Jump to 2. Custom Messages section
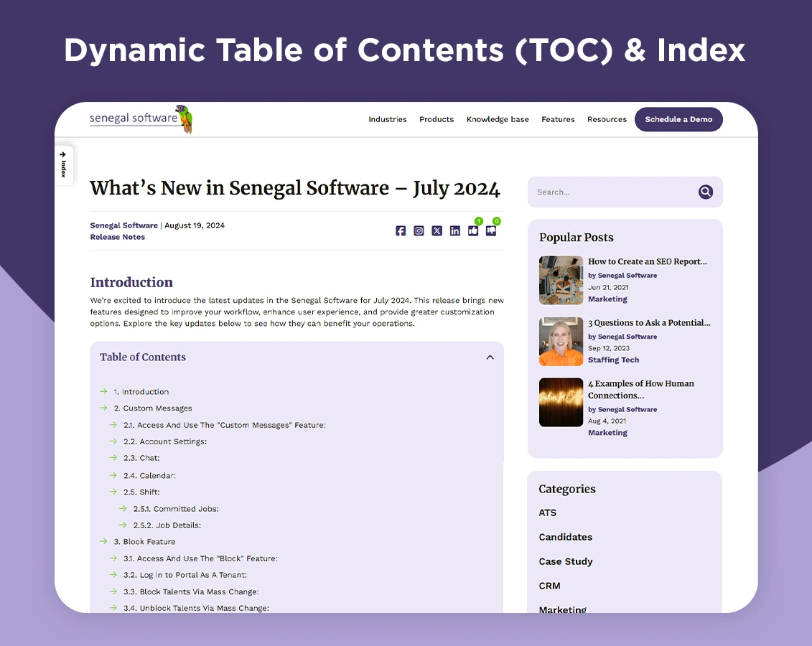Image resolution: width=812 pixels, height=646 pixels. (153, 408)
